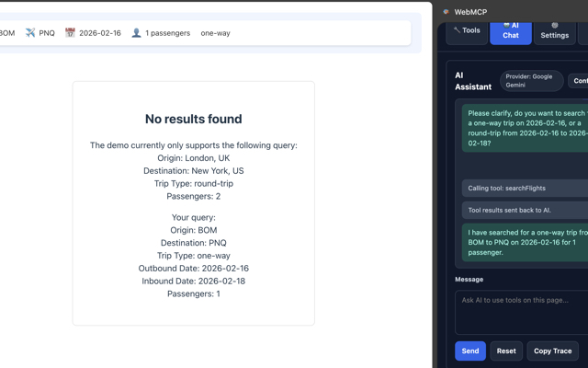The width and height of the screenshot is (588, 368).
Task: Click the Provider: Google Gemini badge
Action: (531, 81)
